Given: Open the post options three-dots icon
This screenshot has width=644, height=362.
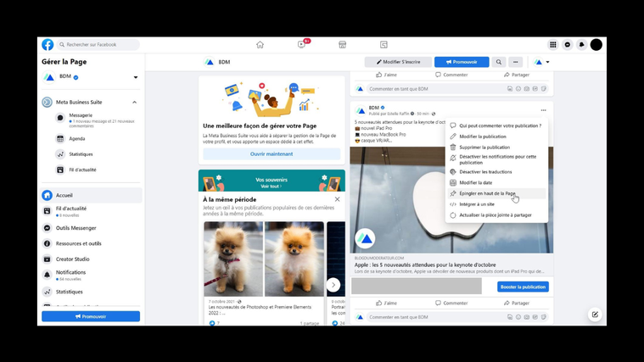Looking at the screenshot, I should (543, 110).
